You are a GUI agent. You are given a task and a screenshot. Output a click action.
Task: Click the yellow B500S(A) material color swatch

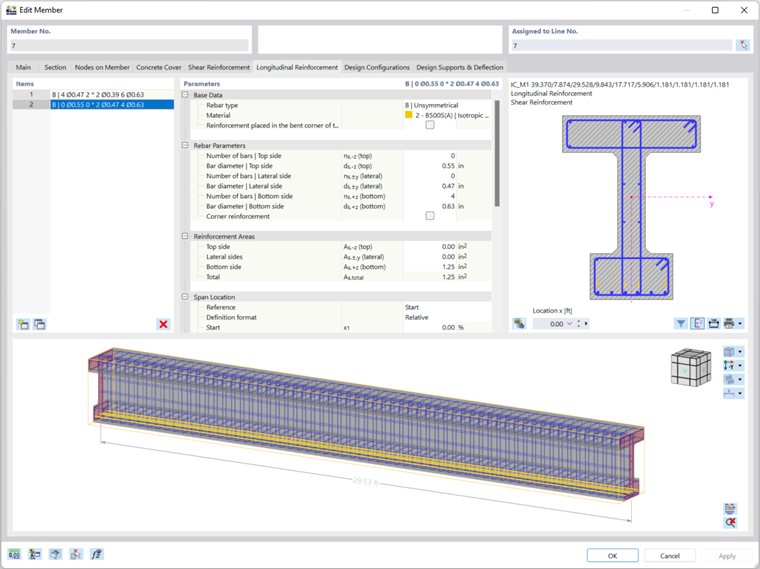point(409,115)
